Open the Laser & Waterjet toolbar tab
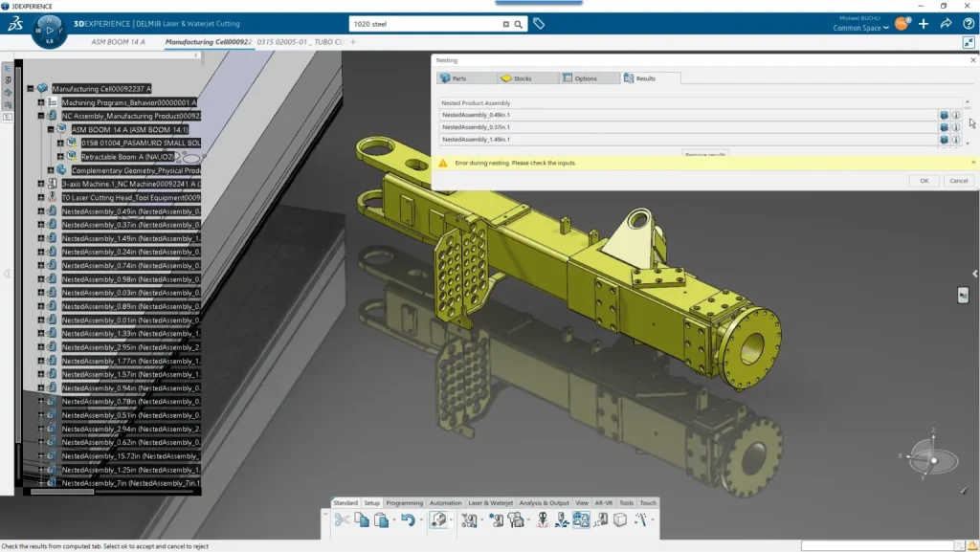 click(x=490, y=502)
